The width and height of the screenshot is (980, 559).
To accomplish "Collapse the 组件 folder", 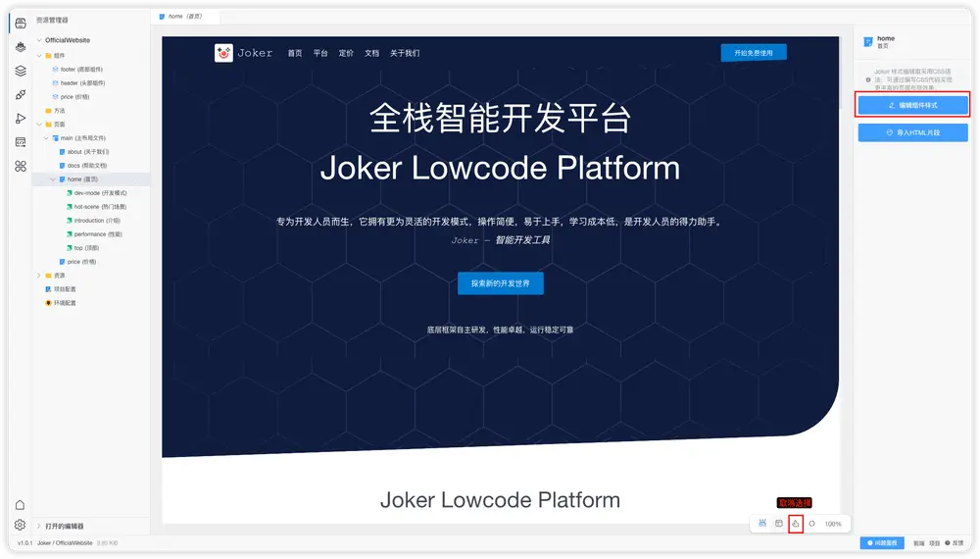I will (39, 56).
